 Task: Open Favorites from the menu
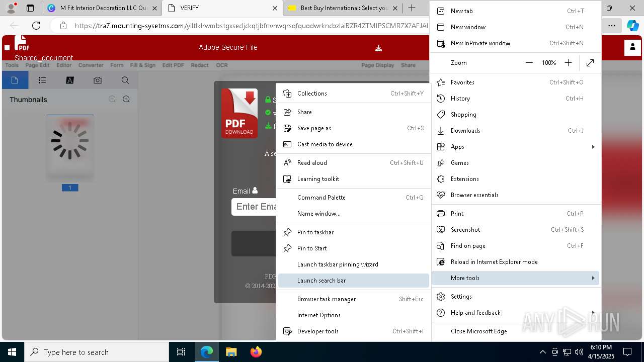pos(516,82)
